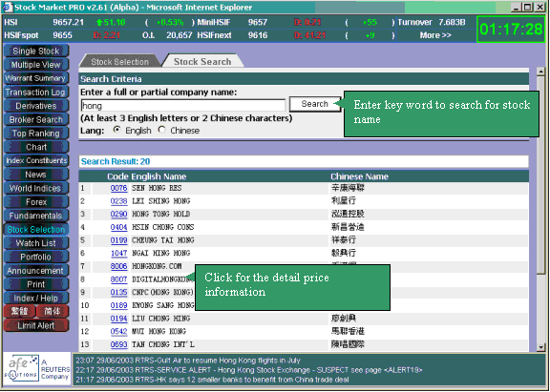Viewport: 550px width, 392px height.
Task: Open stock code 8007 link
Action: pyautogui.click(x=118, y=279)
